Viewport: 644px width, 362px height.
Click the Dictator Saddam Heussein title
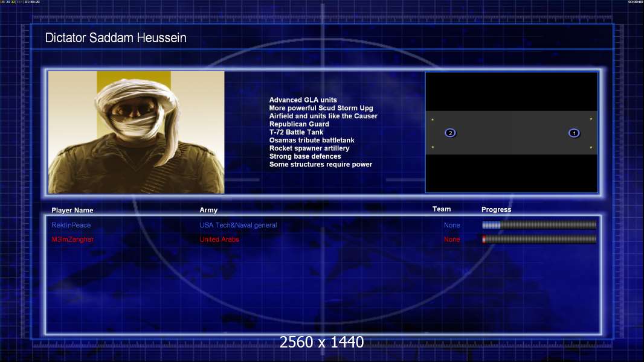[116, 38]
